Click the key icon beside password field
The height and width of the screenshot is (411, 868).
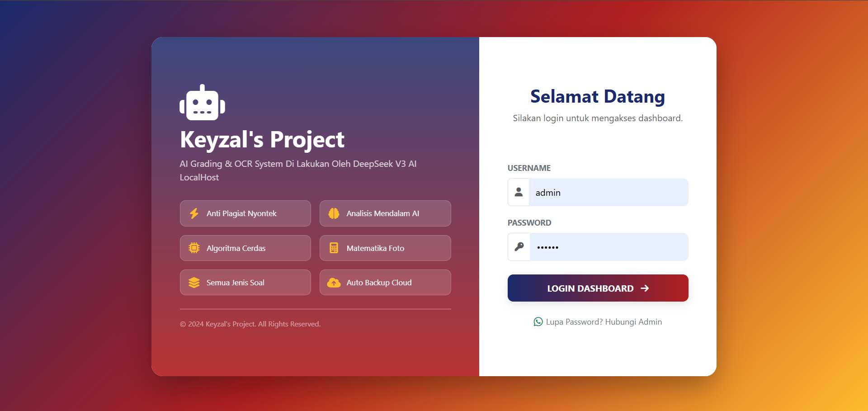click(519, 247)
